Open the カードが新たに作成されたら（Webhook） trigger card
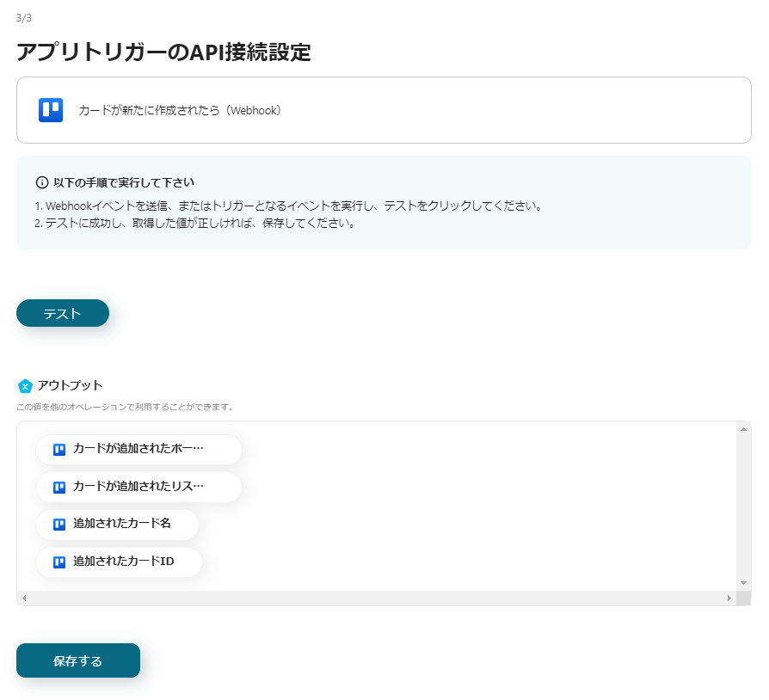This screenshot has height=700, width=769. 384,110
